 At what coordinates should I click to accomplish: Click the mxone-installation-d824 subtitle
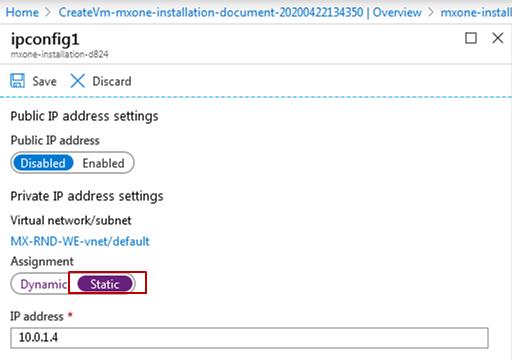[59, 54]
